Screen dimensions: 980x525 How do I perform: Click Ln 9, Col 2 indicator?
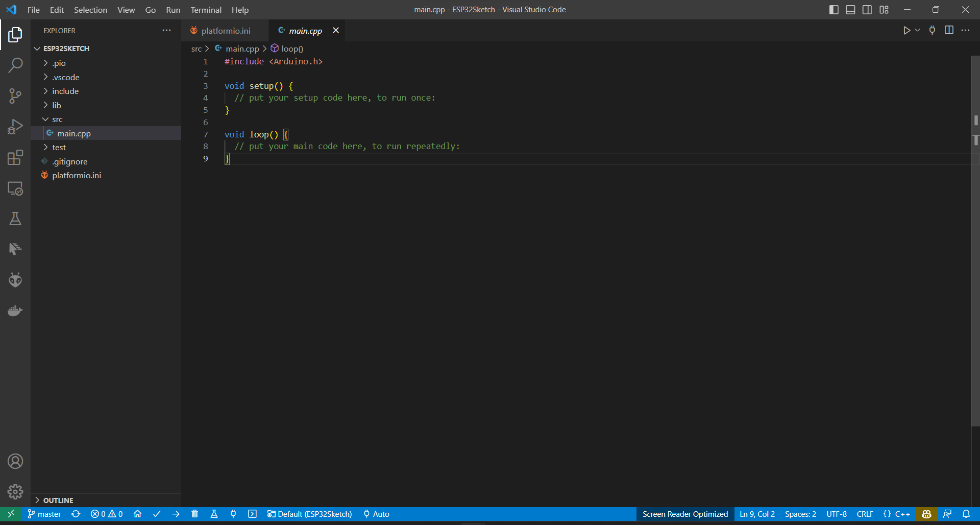(757, 514)
